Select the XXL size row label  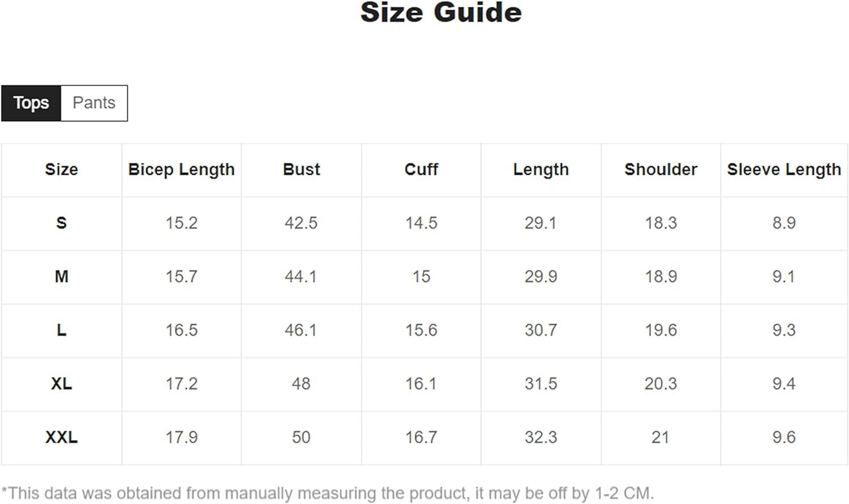(61, 437)
